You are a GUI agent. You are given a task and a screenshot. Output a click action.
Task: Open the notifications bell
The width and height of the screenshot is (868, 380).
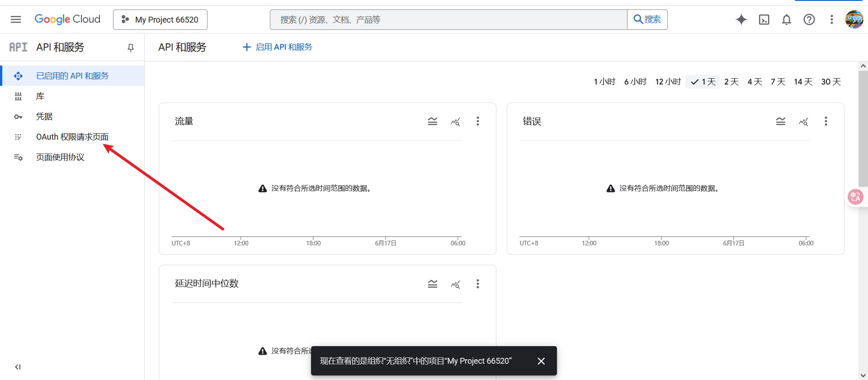(786, 19)
